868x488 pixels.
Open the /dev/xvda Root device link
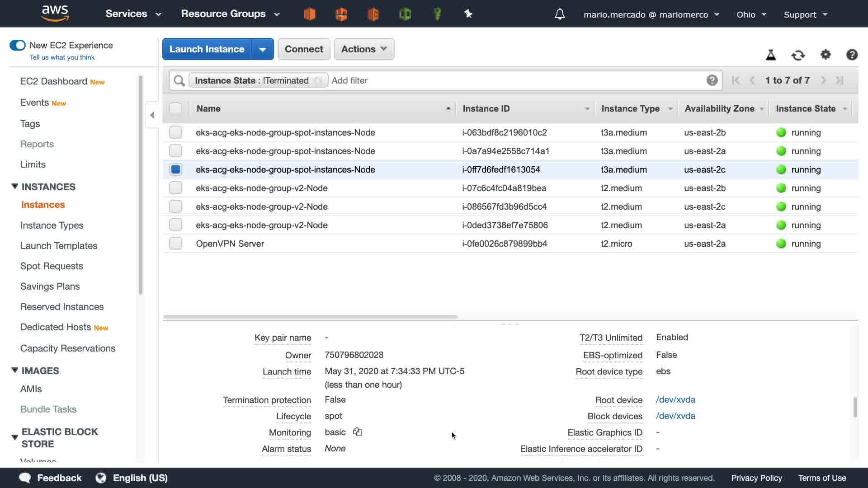675,399
